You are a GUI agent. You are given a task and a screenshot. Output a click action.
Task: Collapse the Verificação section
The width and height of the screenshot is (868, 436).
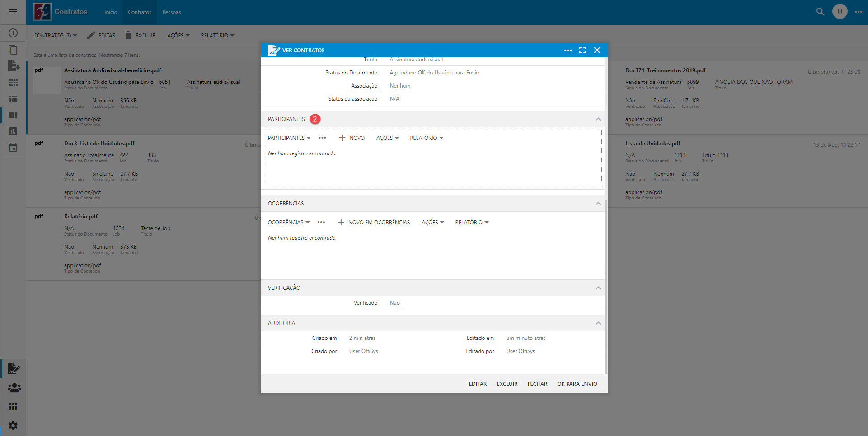(598, 288)
